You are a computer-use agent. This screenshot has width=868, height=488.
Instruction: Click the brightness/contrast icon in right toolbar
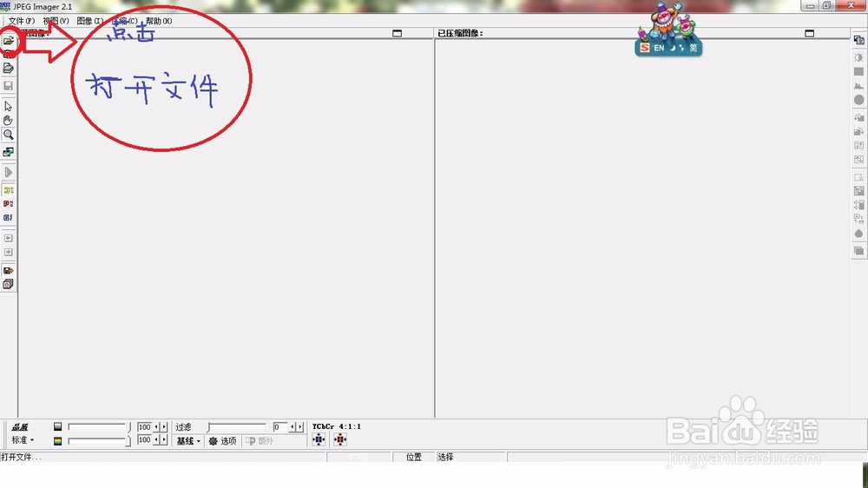(x=858, y=57)
